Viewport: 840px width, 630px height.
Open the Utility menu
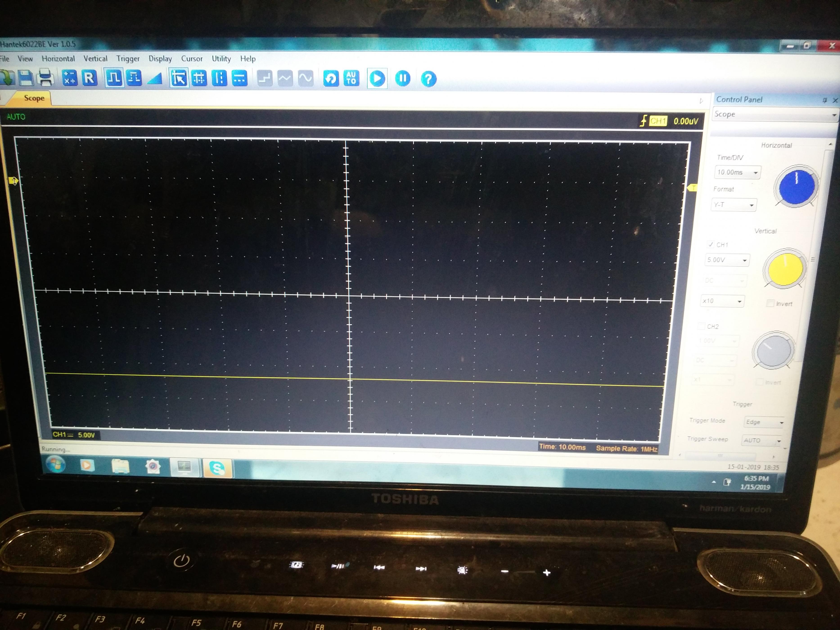[x=221, y=59]
